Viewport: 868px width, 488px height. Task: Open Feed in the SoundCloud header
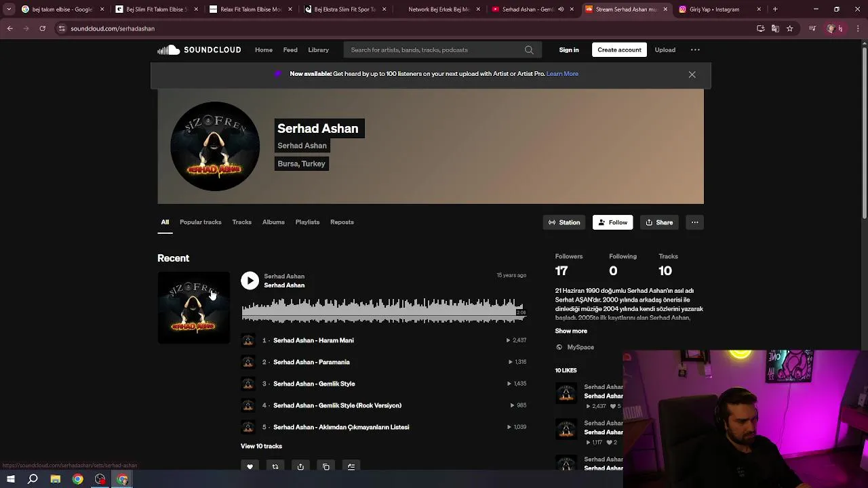290,49
